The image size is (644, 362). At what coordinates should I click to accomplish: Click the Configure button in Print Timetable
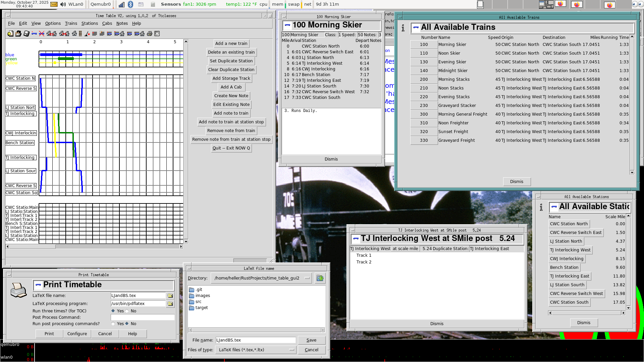[77, 334]
